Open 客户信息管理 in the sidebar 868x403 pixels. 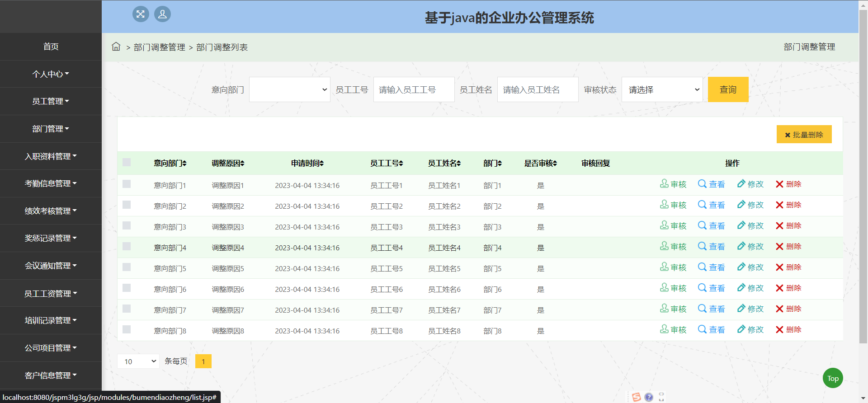51,375
